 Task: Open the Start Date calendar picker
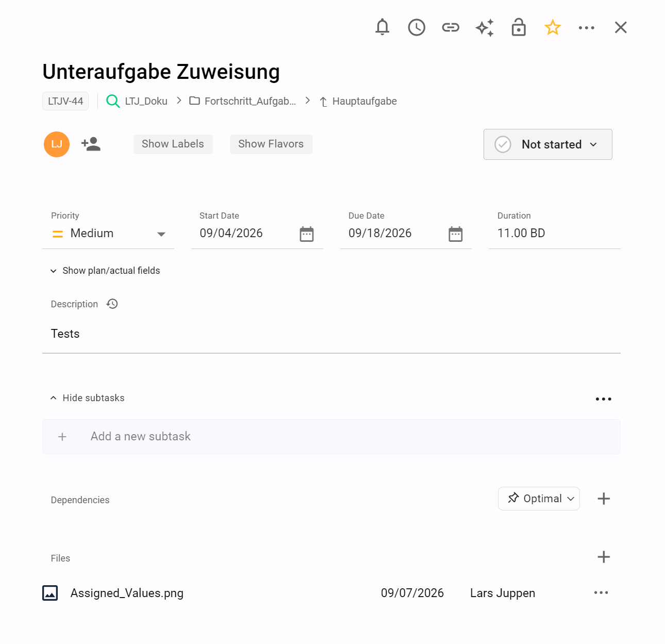[307, 234]
